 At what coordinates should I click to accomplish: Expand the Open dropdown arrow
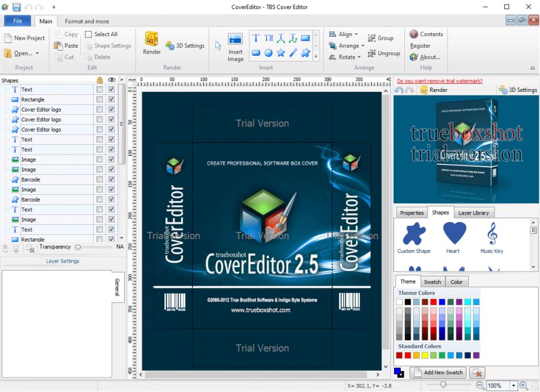click(37, 53)
